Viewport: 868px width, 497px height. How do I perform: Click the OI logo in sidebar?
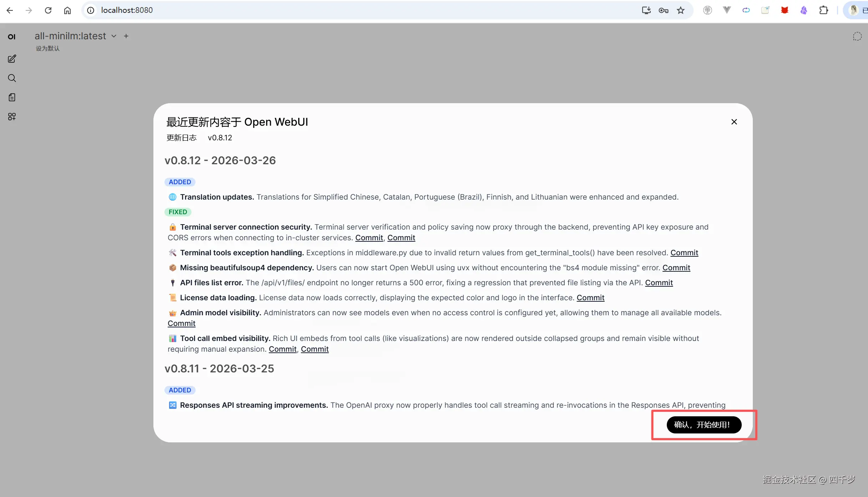point(12,36)
